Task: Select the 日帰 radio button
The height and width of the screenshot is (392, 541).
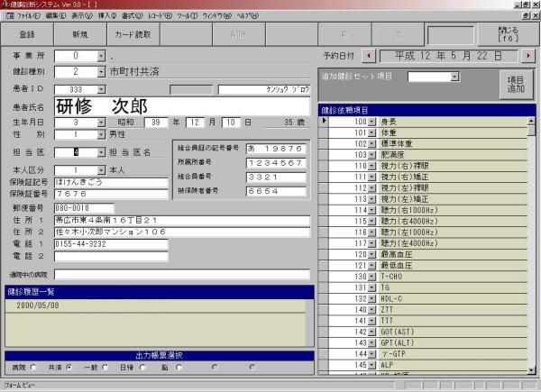Action: [x=142, y=367]
